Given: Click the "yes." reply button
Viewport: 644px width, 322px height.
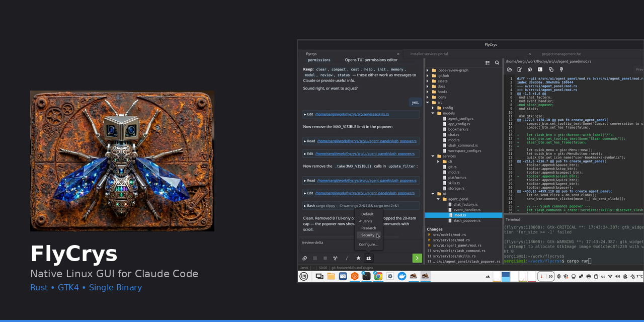Looking at the screenshot, I should pyautogui.click(x=415, y=102).
